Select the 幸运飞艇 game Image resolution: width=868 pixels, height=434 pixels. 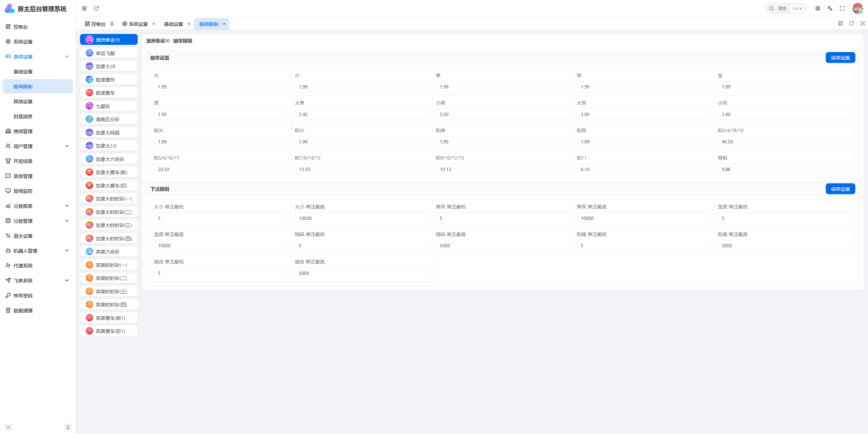[x=108, y=53]
